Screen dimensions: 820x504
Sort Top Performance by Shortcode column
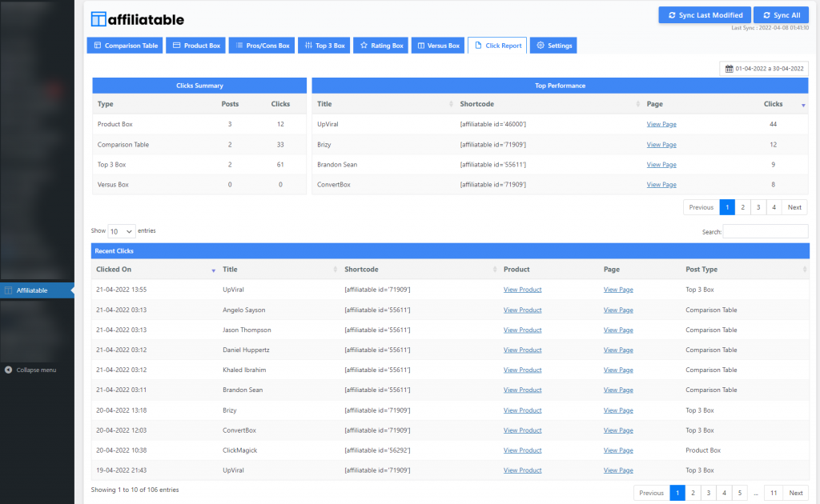click(x=549, y=104)
